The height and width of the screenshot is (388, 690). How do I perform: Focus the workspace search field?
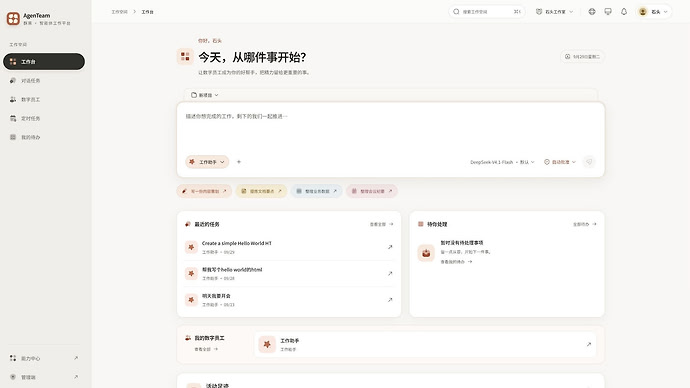486,12
